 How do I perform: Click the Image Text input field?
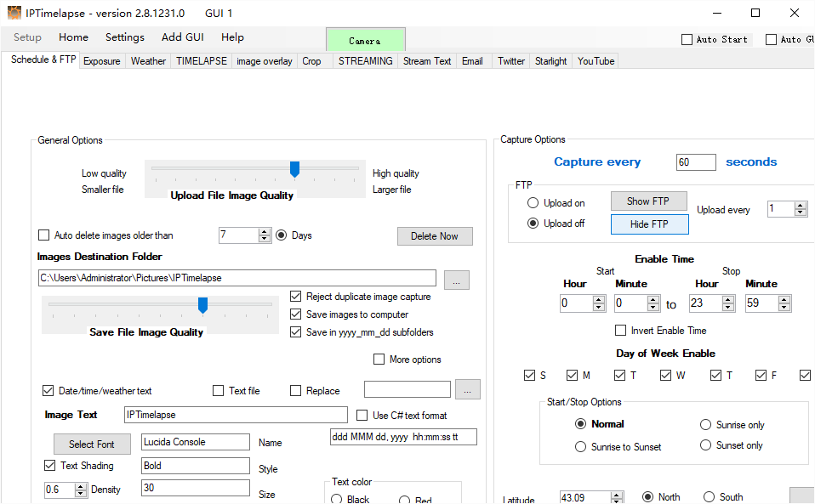(236, 415)
